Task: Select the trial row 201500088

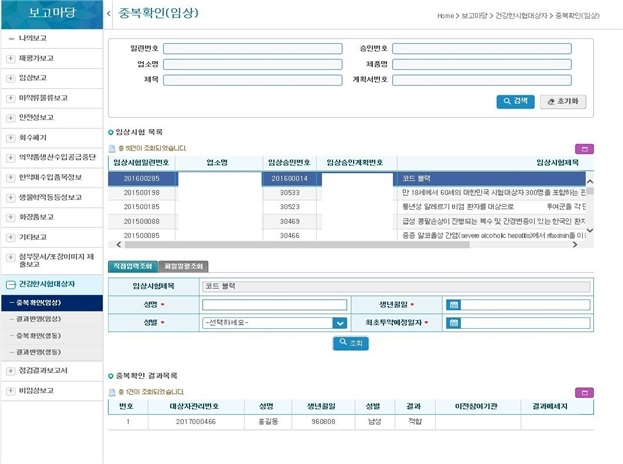Action: tap(347, 221)
